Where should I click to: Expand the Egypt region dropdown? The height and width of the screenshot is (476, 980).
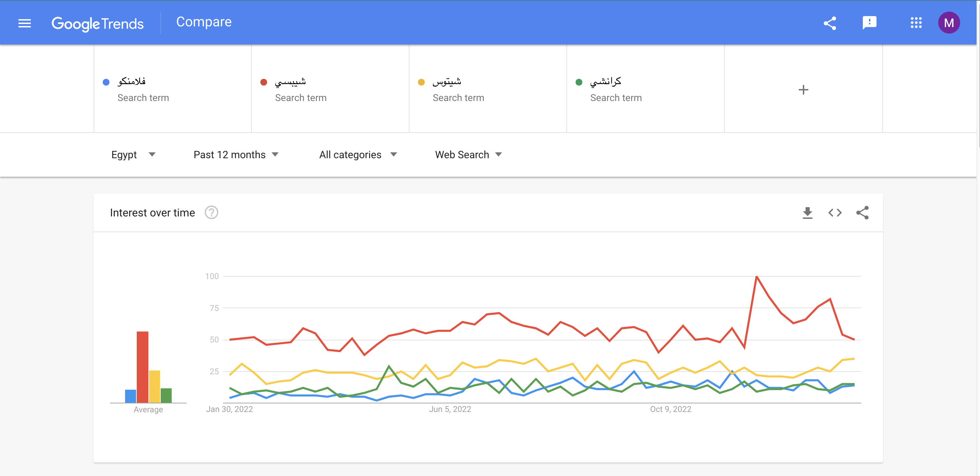click(133, 155)
